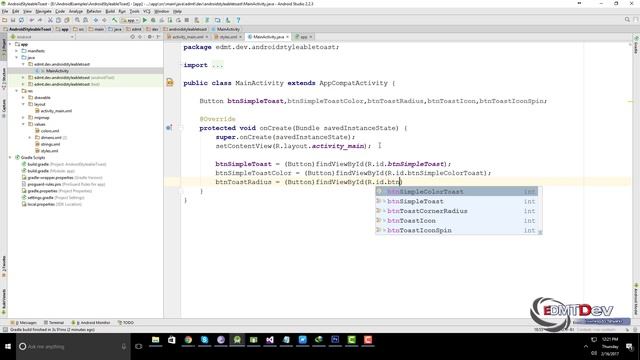This screenshot has width=640, height=360.
Task: Open Photoshop from the Windows taskbar
Action: [x=335, y=340]
